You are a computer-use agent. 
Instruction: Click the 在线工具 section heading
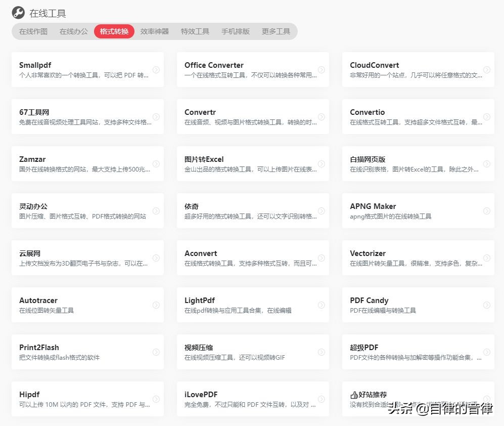point(48,13)
